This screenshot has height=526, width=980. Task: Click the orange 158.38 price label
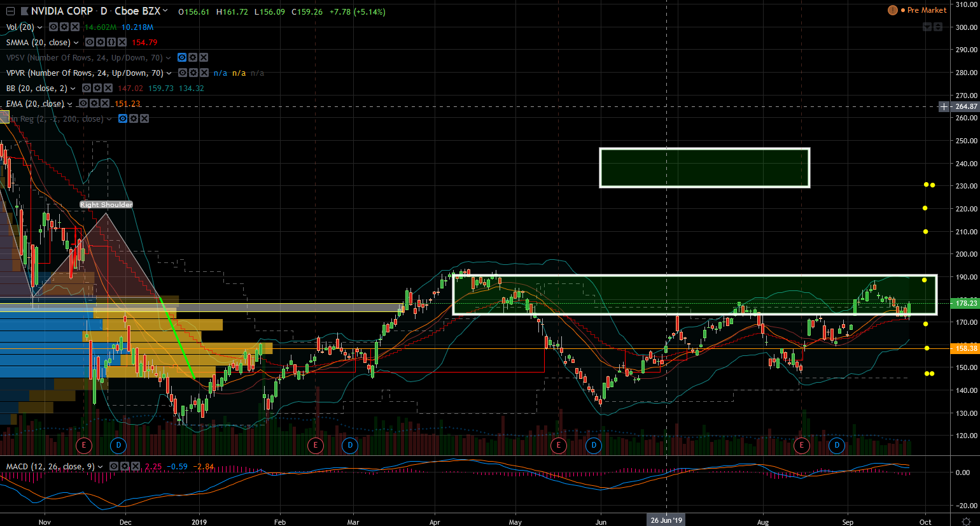(965, 348)
